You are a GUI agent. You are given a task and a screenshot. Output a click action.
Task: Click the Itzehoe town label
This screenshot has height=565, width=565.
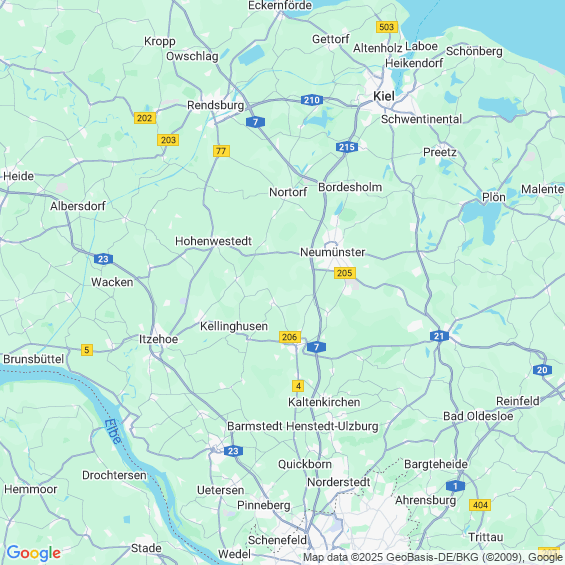(x=159, y=339)
